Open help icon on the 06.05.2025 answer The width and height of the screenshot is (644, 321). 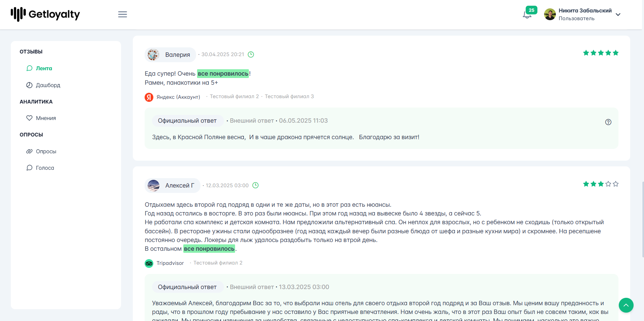pos(608,122)
